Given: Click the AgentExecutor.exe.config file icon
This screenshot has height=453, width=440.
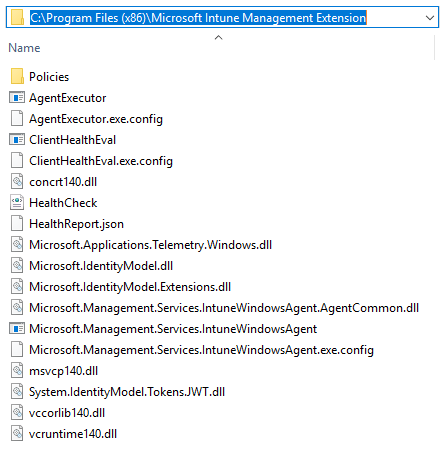Looking at the screenshot, I should [17, 119].
